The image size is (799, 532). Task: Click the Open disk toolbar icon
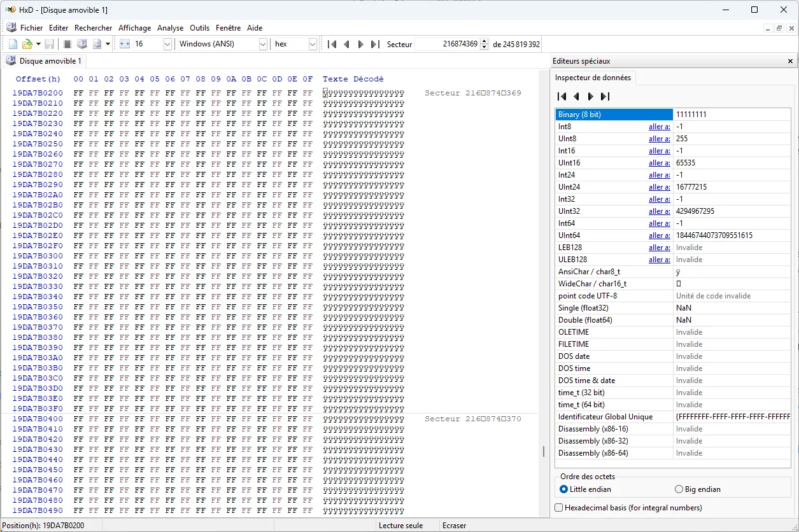82,44
